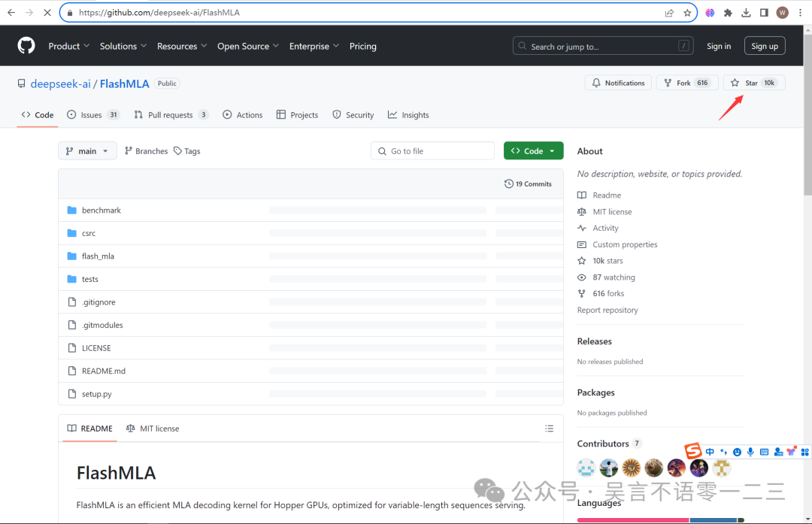Open the green Code dropdown
The image size is (812, 524).
[x=533, y=150]
